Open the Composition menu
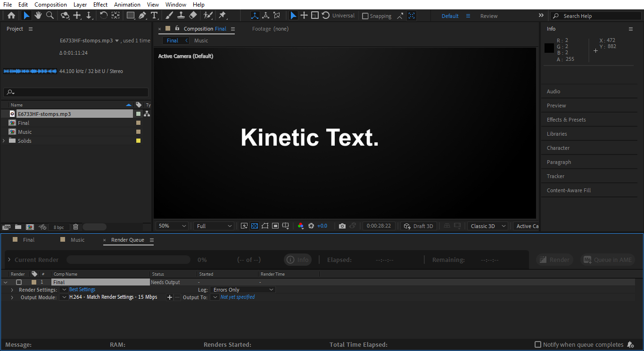Viewport: 644px width, 351px height. (x=50, y=4)
